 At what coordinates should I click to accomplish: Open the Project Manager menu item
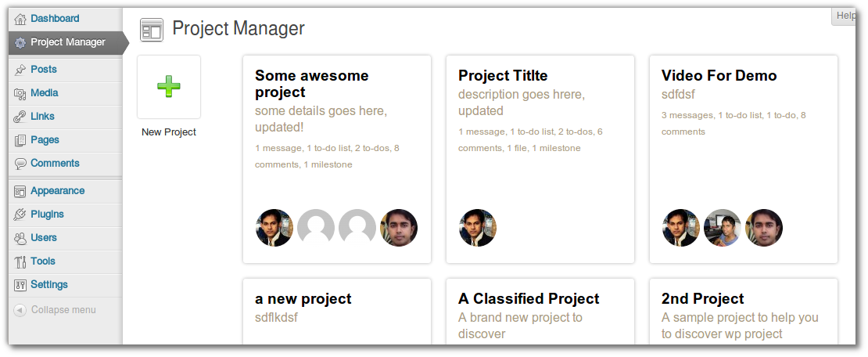coord(67,42)
